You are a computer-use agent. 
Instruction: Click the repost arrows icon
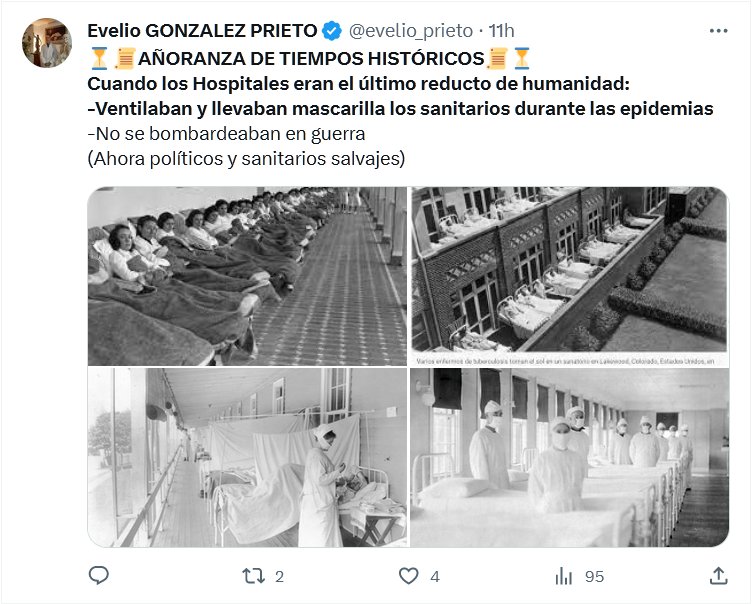[x=253, y=576]
